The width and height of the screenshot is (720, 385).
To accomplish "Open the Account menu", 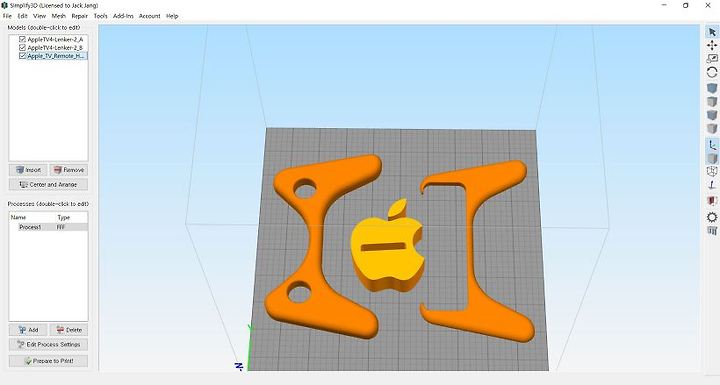I will (150, 16).
